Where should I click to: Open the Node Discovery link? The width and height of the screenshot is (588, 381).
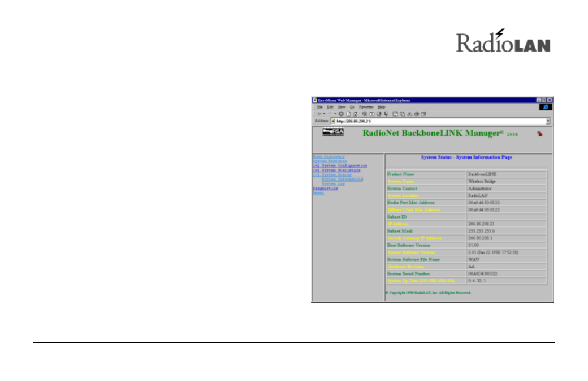pos(329,156)
